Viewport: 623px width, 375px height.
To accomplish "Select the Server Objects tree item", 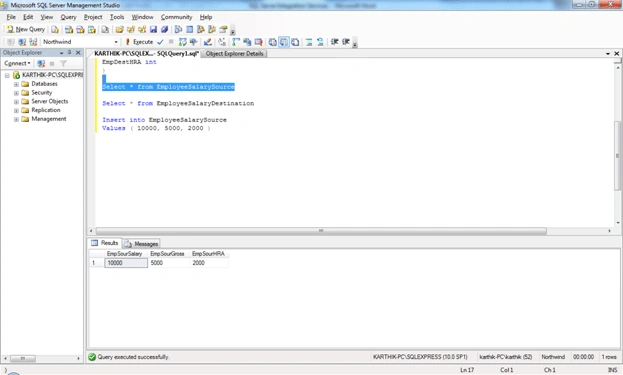I will [x=50, y=101].
